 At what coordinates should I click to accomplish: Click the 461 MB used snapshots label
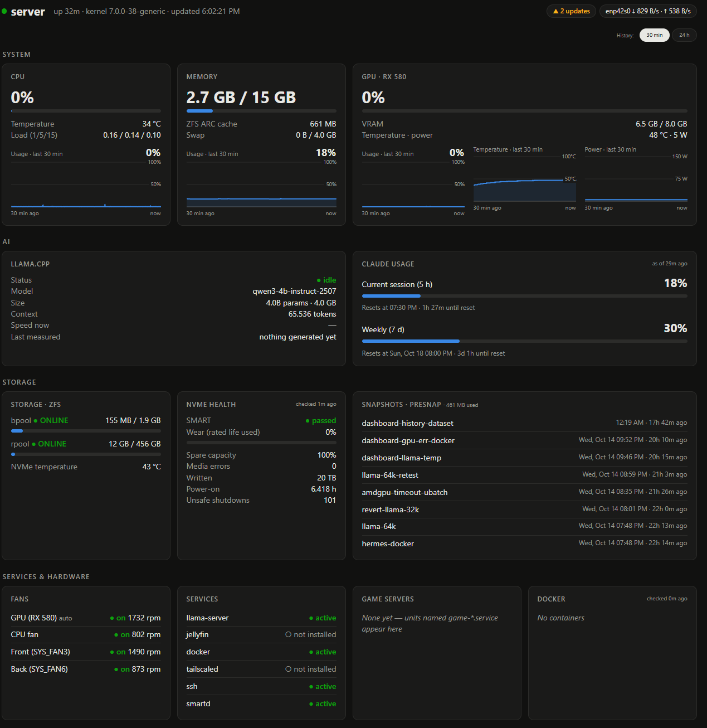(462, 405)
